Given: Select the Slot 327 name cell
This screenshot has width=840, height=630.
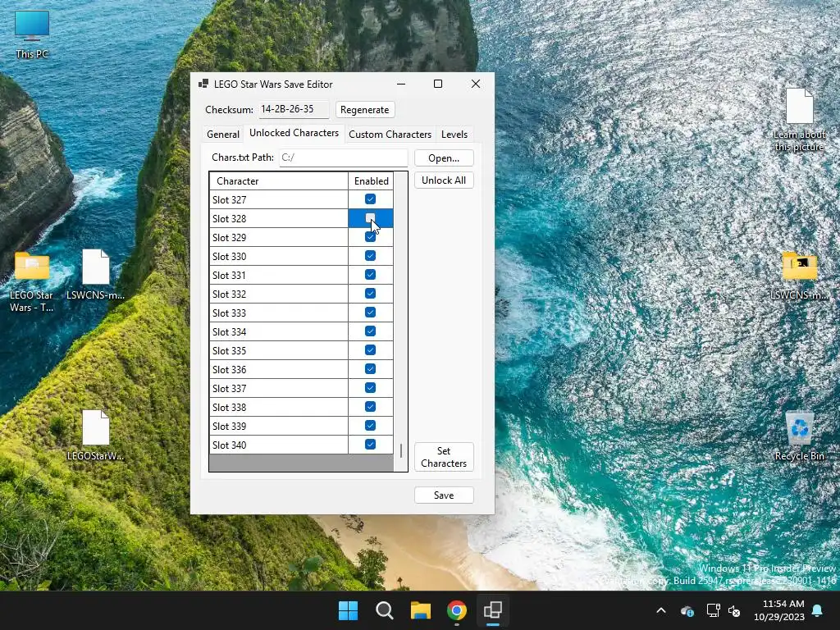Looking at the screenshot, I should [279, 200].
